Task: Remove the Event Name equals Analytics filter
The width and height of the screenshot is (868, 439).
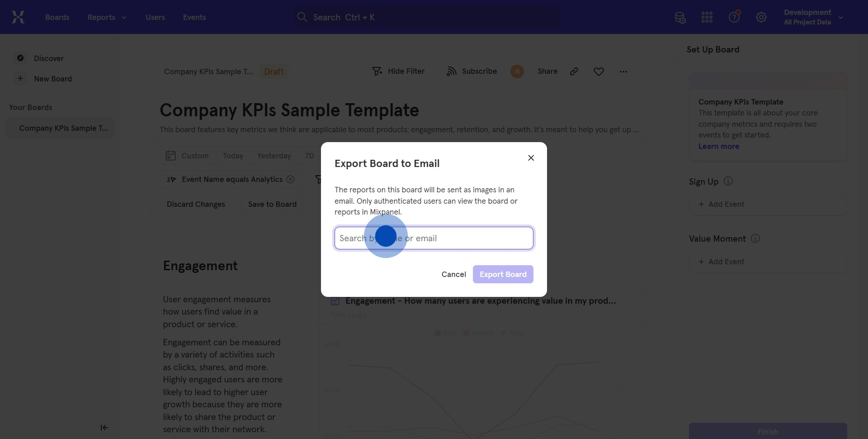Action: pyautogui.click(x=290, y=180)
